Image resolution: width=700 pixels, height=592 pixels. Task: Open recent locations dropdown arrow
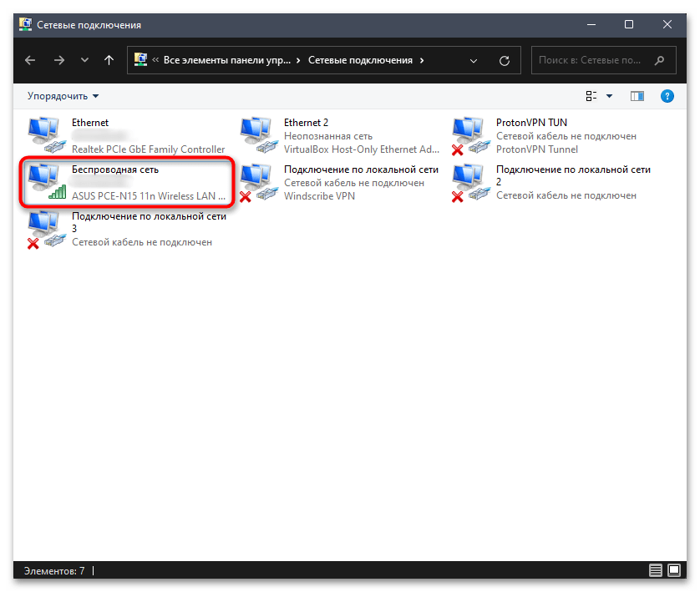click(x=84, y=61)
